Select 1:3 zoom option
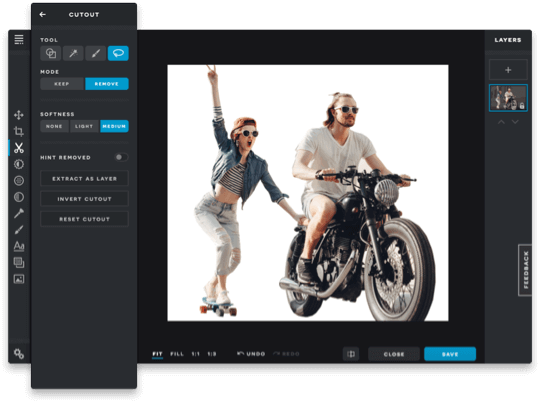Image resolution: width=540 pixels, height=403 pixels. point(212,354)
